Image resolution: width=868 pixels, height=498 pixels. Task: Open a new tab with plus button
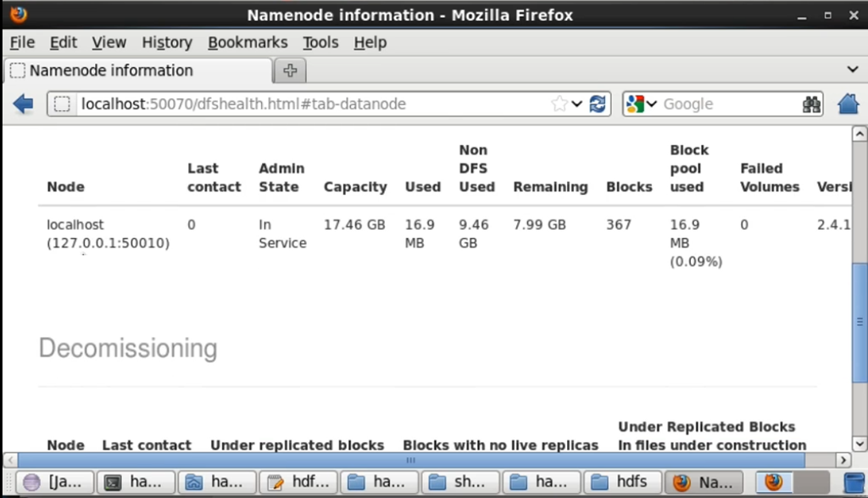click(x=290, y=71)
